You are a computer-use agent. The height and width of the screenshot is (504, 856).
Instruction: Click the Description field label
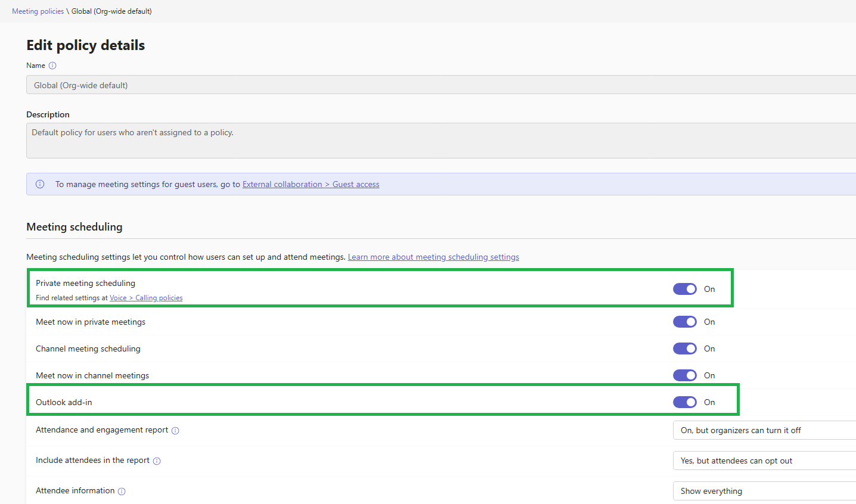[x=48, y=114]
